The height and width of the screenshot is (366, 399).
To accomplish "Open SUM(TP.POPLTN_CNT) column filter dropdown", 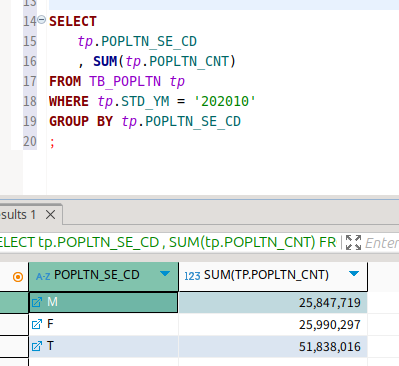I will tap(354, 274).
